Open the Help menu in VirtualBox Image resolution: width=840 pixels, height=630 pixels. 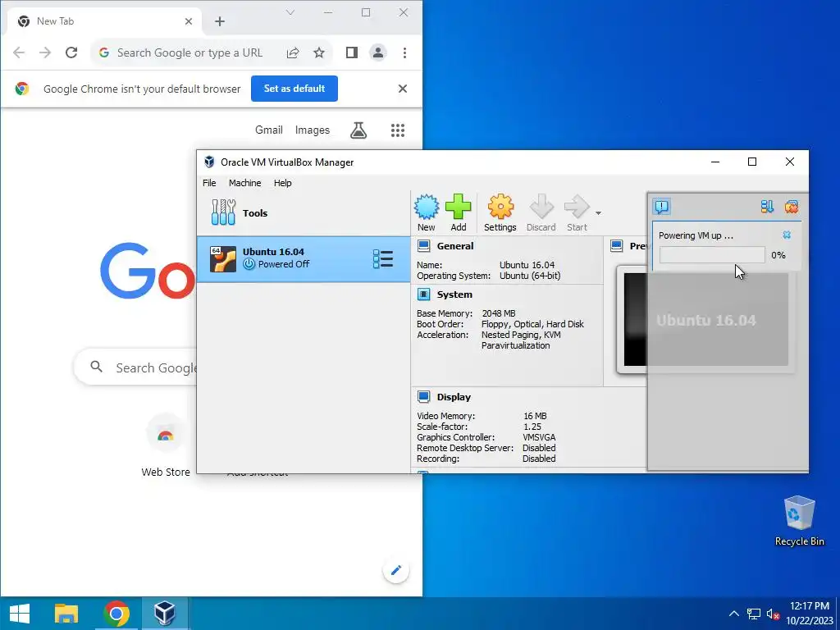pos(282,183)
